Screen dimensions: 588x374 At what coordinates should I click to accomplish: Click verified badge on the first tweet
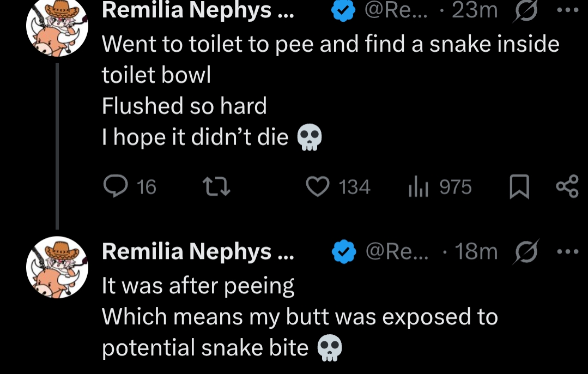pos(343,11)
